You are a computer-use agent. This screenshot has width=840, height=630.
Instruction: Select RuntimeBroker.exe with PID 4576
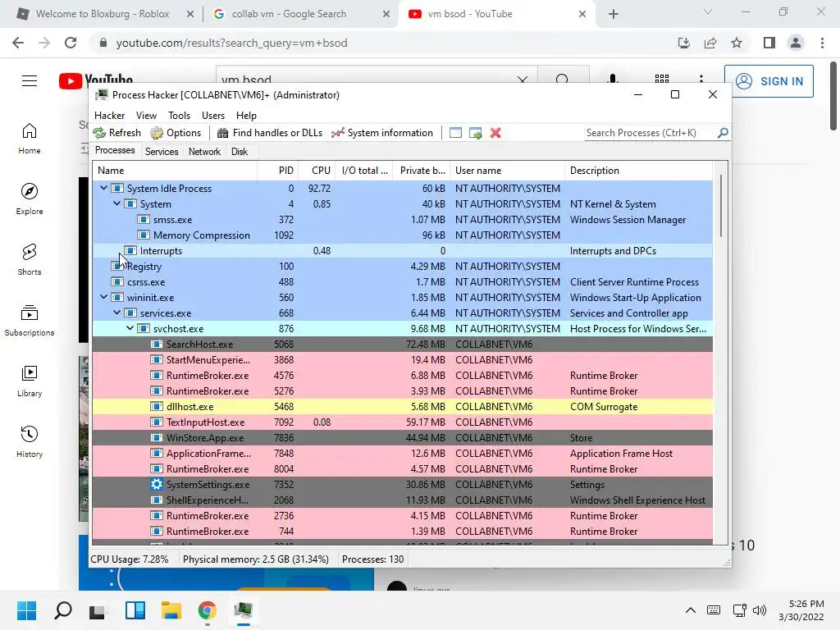pyautogui.click(x=402, y=376)
